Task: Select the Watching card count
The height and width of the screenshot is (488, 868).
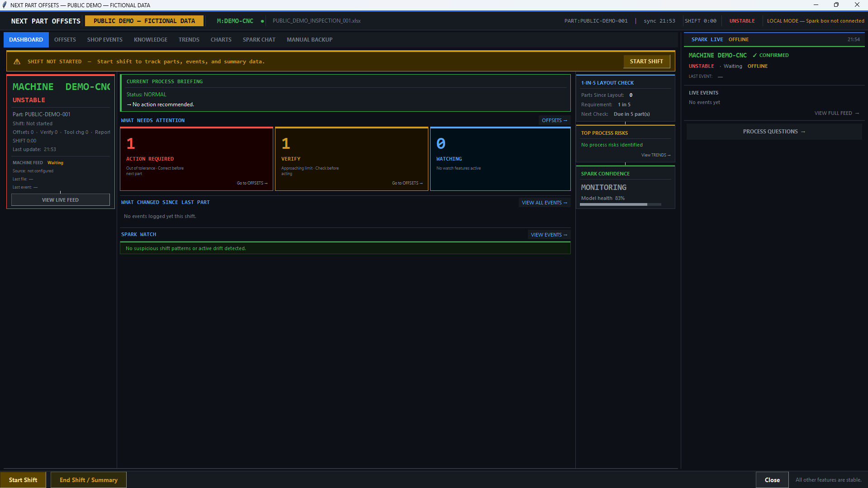Action: tap(441, 144)
